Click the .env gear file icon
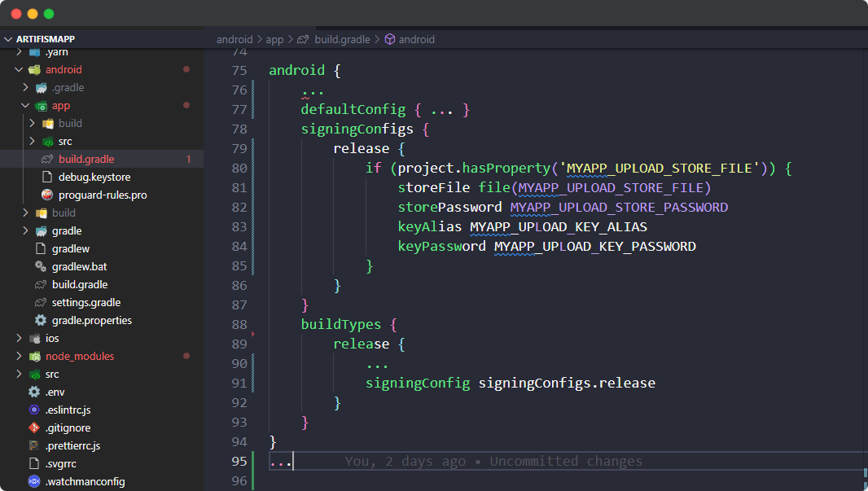 pyautogui.click(x=34, y=392)
